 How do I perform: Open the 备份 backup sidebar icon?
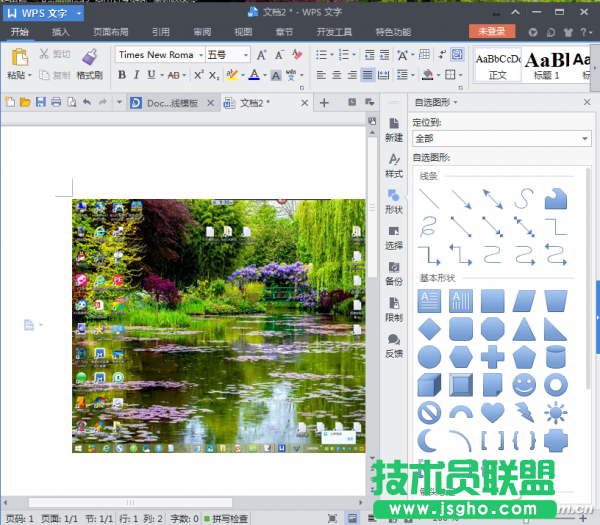(394, 274)
